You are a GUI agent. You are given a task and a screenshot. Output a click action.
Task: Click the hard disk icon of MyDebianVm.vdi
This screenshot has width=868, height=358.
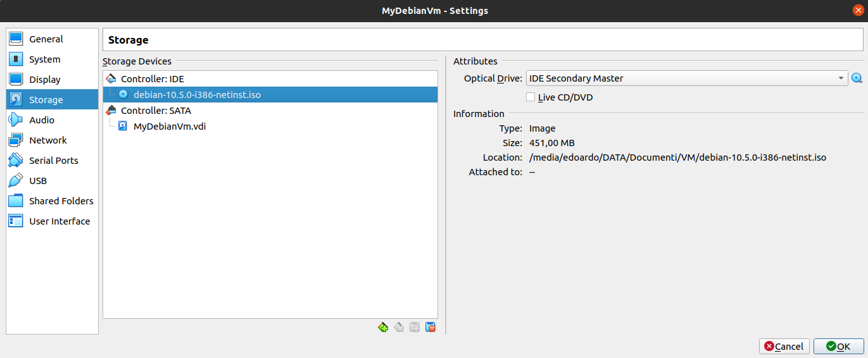pos(123,126)
